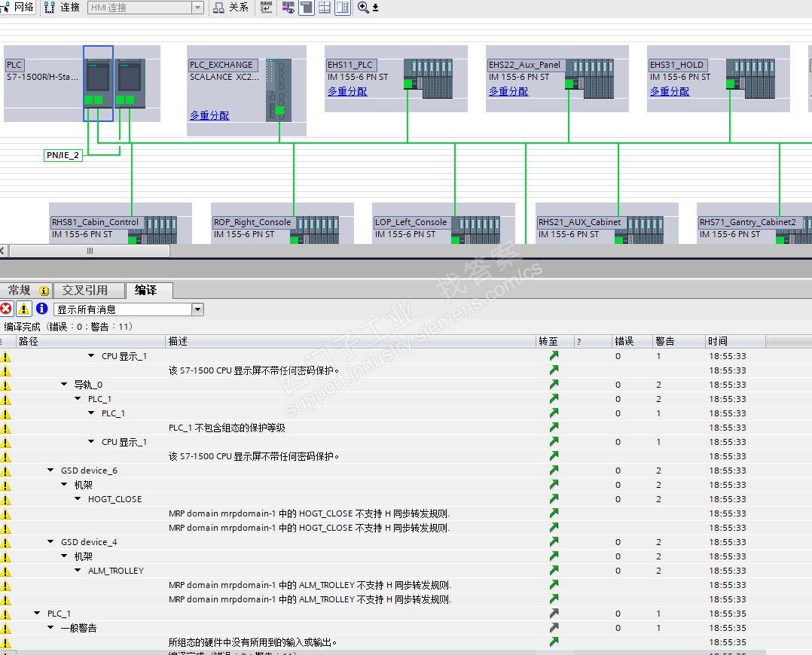Collapse the GSD device_6 tree node
The image size is (812, 655).
(x=50, y=470)
